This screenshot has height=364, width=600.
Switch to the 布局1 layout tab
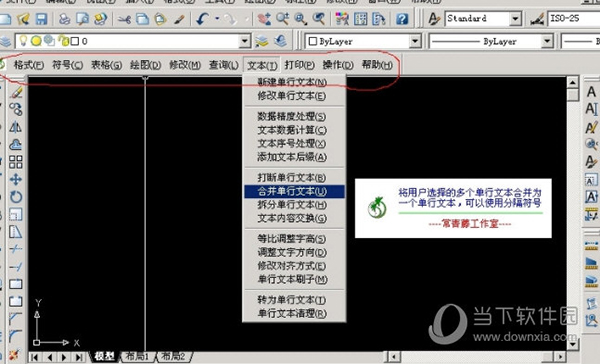point(137,356)
